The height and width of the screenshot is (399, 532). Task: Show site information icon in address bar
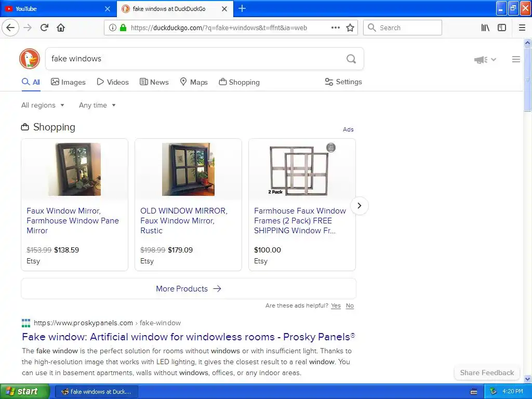[113, 28]
